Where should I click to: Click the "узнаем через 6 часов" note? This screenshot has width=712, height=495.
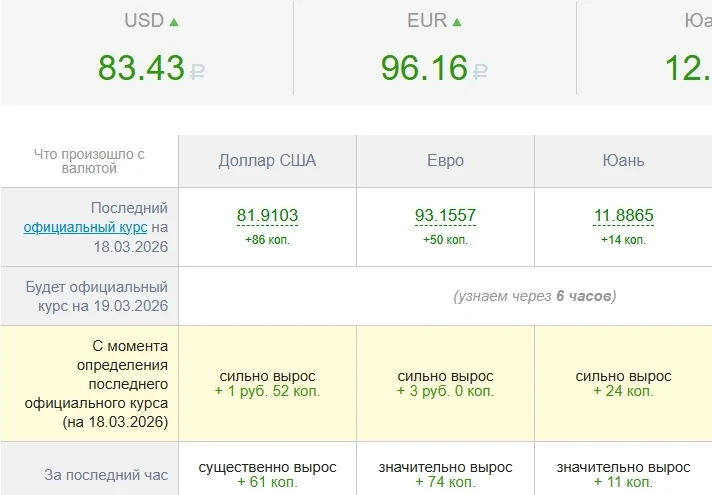(535, 296)
